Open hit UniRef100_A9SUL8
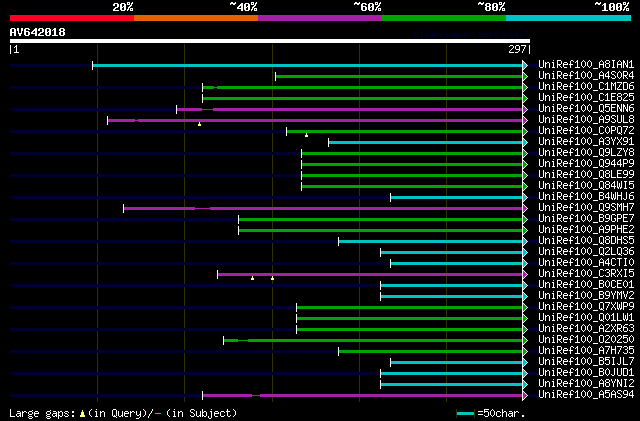 click(586, 120)
